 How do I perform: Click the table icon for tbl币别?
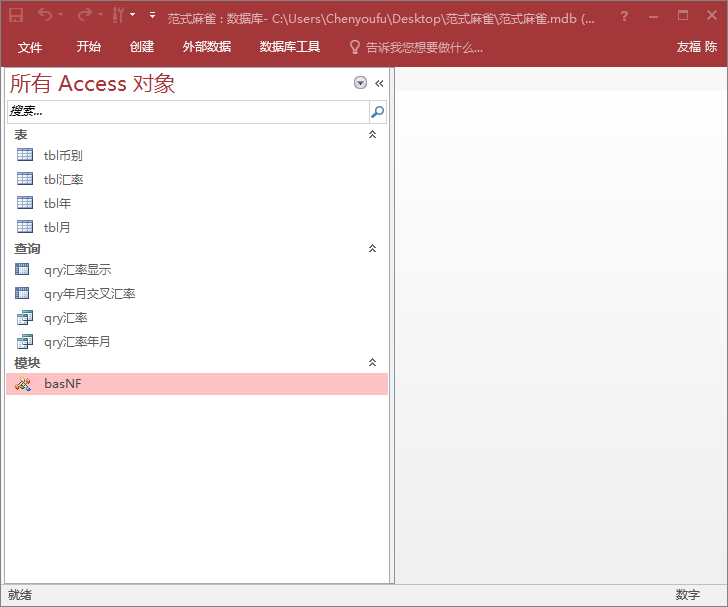tap(25, 155)
